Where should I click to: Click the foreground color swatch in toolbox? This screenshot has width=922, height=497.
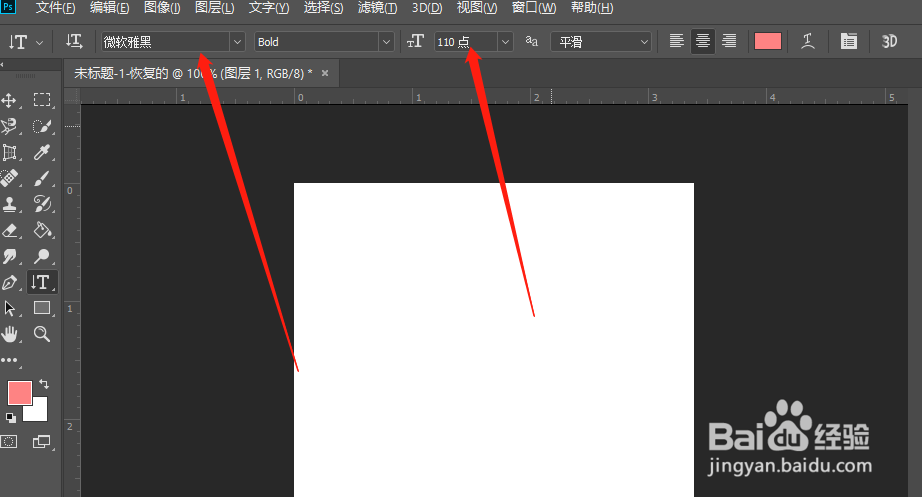tap(19, 392)
